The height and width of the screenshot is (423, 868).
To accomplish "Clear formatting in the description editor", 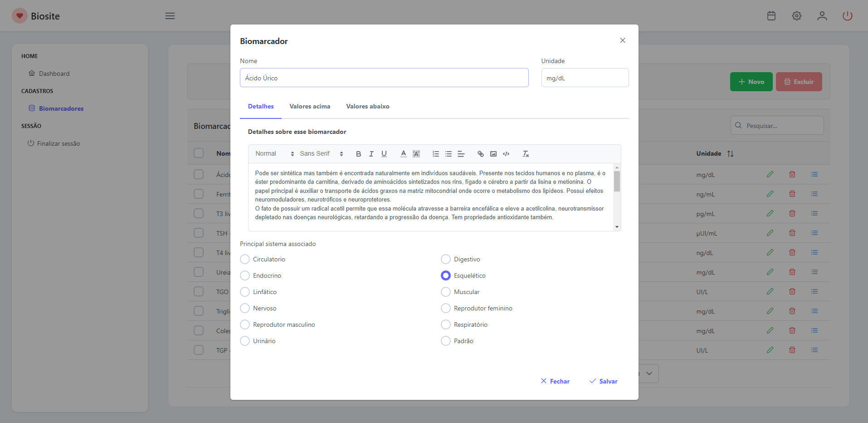I will 525,154.
